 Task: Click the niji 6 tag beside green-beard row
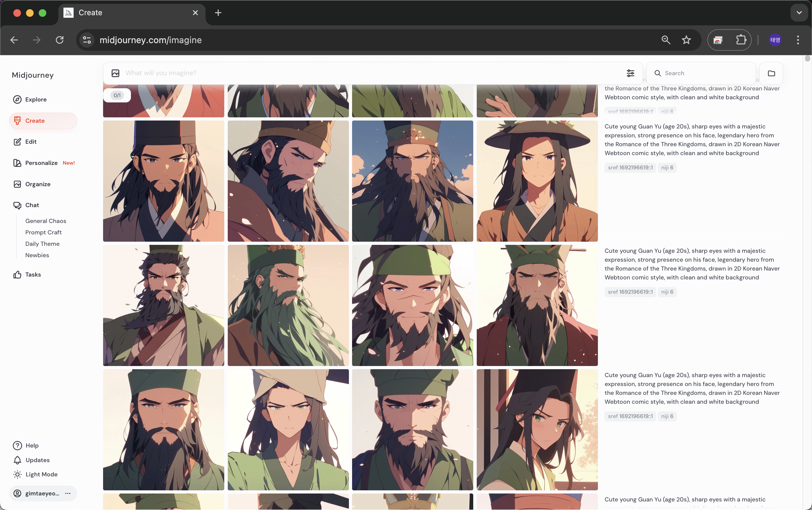[667, 291]
